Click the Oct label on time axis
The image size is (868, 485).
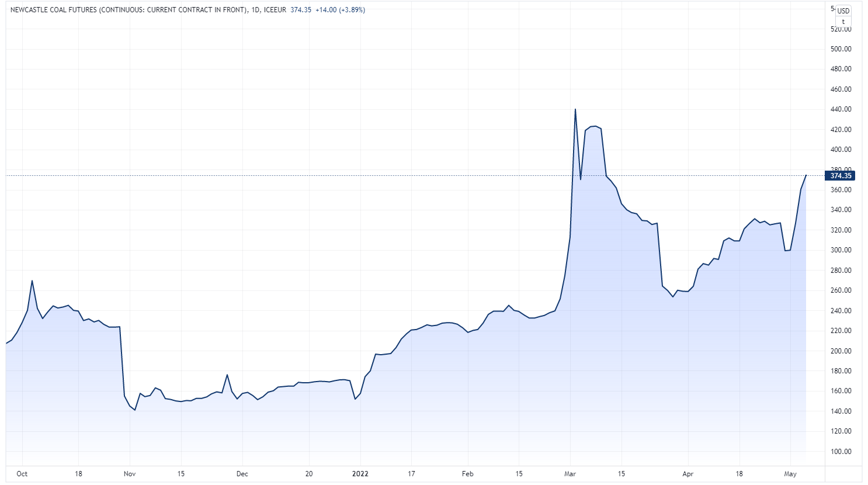tap(22, 474)
